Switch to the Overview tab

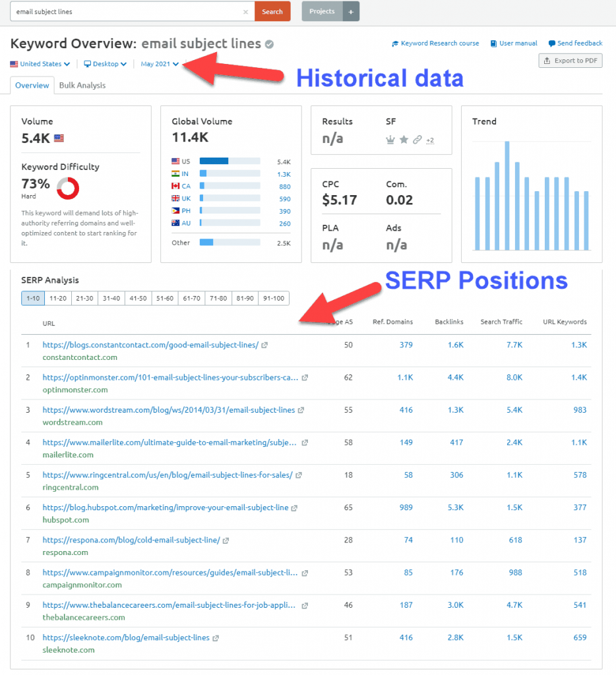[x=32, y=85]
